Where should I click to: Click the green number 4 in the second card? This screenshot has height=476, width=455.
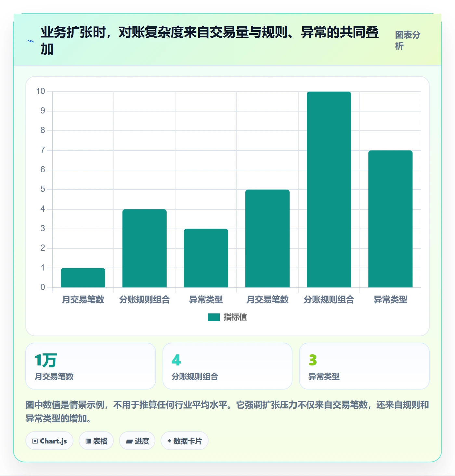[x=176, y=360]
